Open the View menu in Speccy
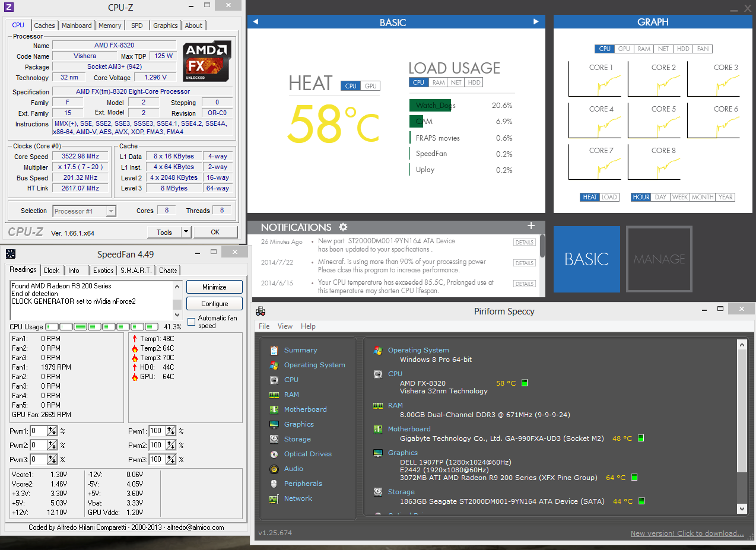Screen dimensions: 756x550 [x=285, y=326]
